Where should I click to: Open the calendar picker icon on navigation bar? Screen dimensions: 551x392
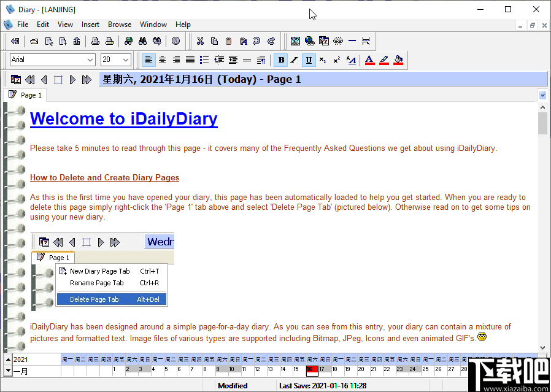coord(15,79)
